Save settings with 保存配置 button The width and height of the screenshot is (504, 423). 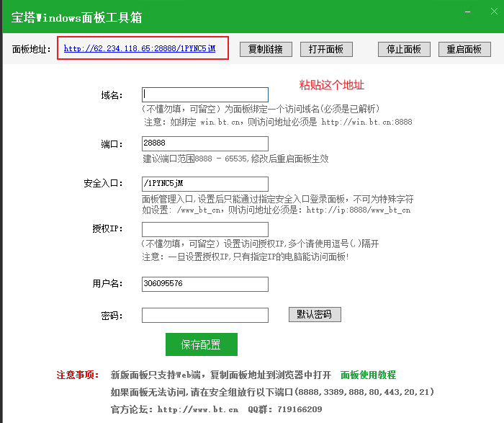click(x=202, y=344)
